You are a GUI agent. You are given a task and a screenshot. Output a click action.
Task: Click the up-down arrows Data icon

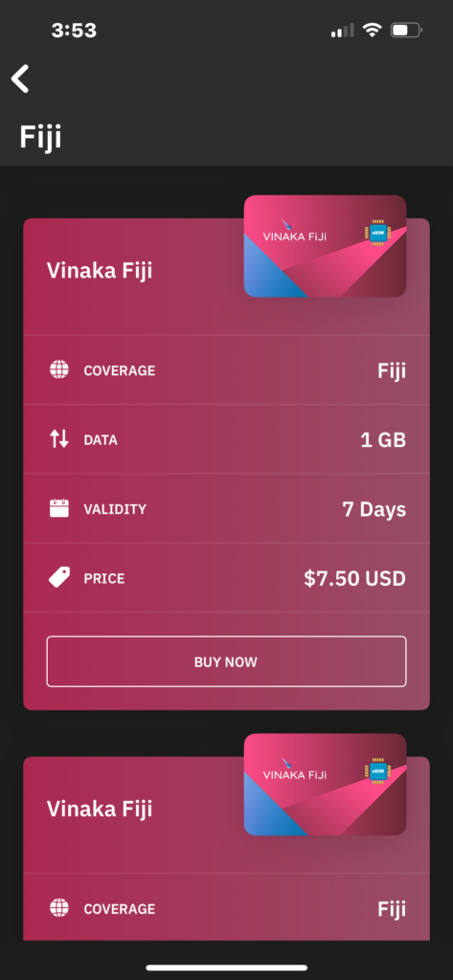(58, 438)
